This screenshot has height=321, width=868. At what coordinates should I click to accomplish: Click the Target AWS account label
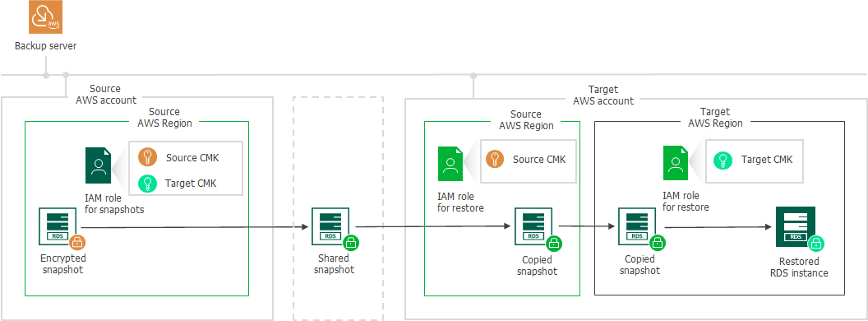coord(603,95)
